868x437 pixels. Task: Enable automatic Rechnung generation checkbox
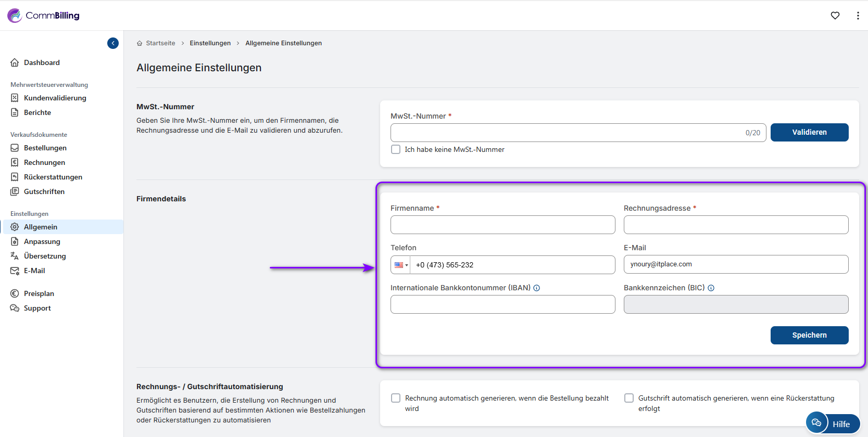coord(396,398)
